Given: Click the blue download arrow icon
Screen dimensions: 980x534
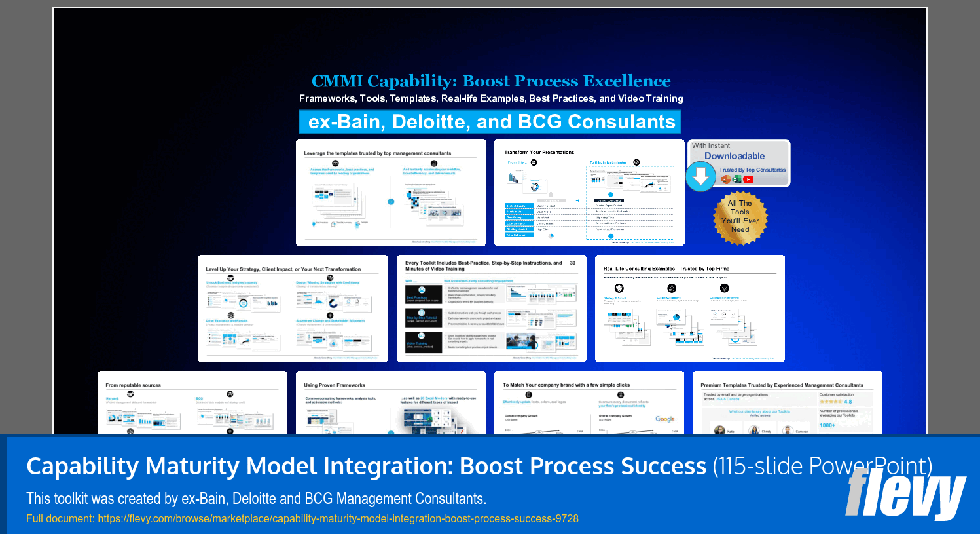Looking at the screenshot, I should point(700,176).
